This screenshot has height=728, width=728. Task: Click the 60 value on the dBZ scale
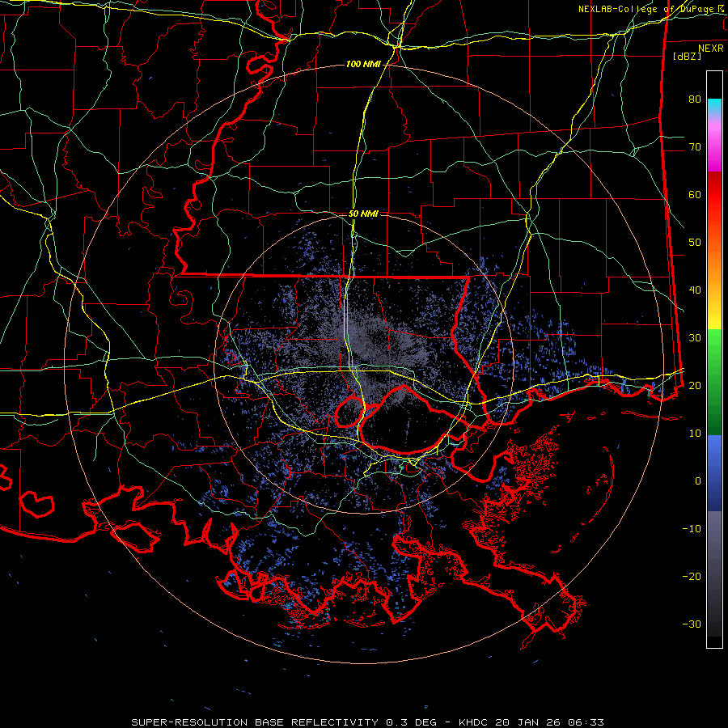pyautogui.click(x=695, y=194)
